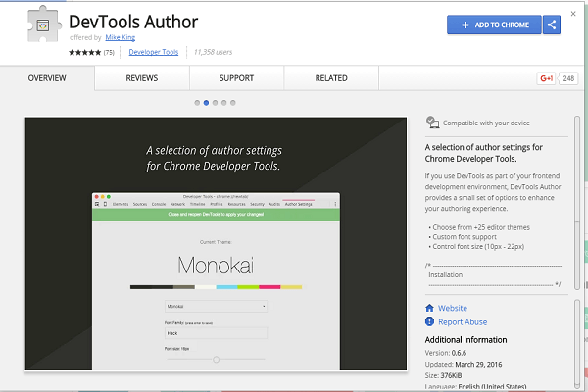Click the G+1 button
Screen dimensions: 588x392
[x=546, y=78]
